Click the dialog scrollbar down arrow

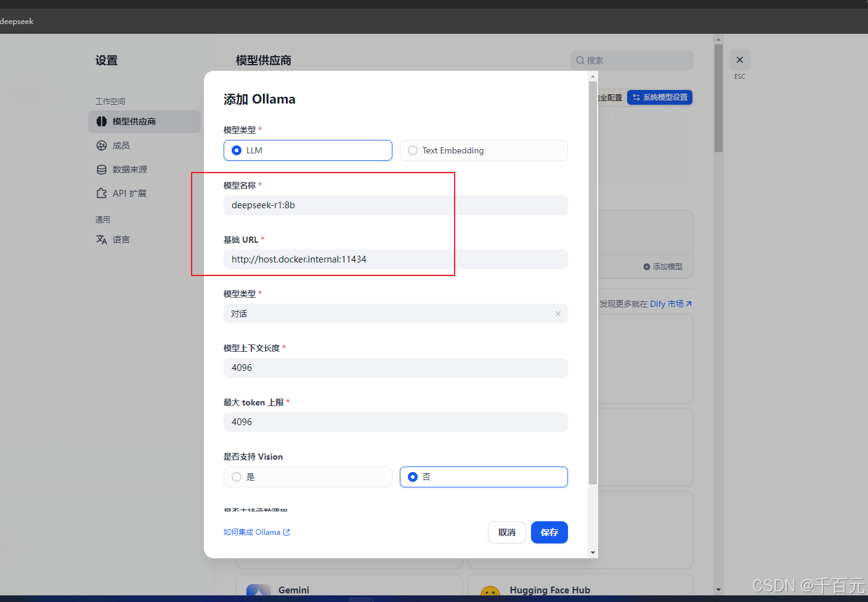(593, 553)
